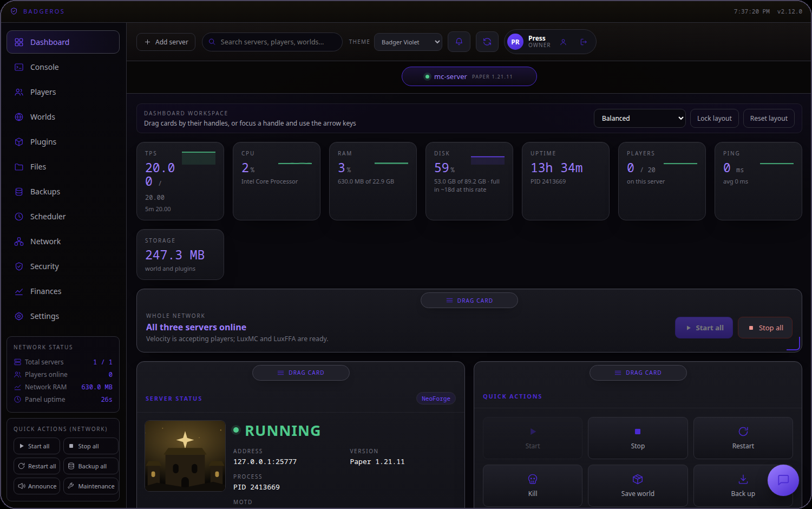This screenshot has width=812, height=509.
Task: Click the Total servers status row
Action: (63, 362)
